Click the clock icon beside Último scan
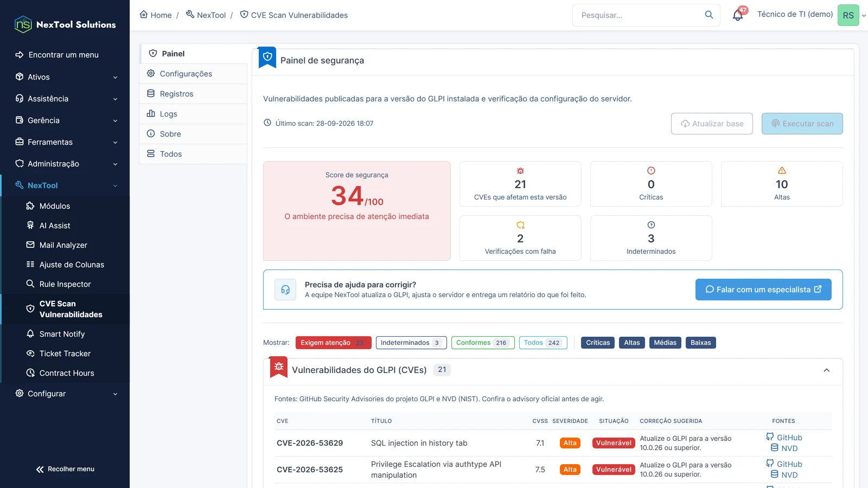This screenshot has height=488, width=868. pyautogui.click(x=267, y=123)
